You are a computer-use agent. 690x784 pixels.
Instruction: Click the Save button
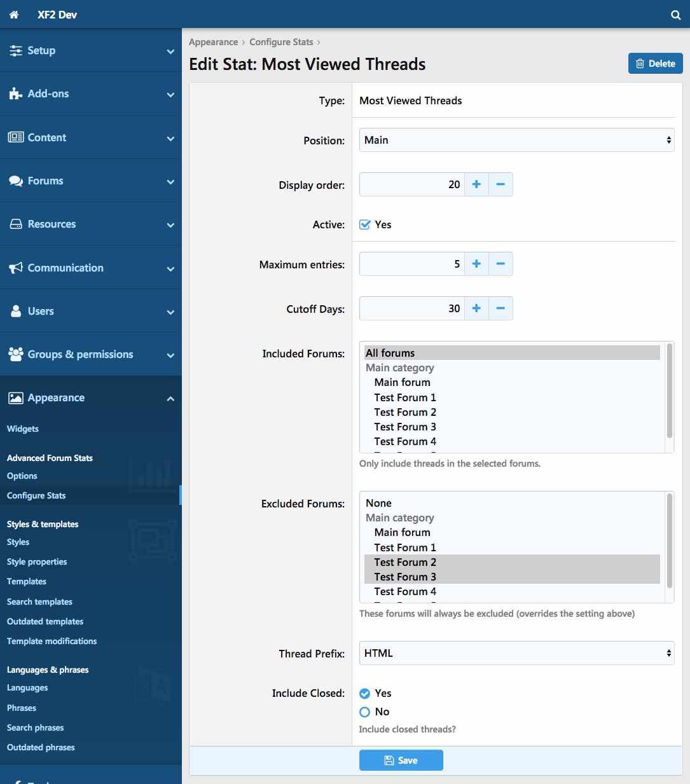[401, 760]
